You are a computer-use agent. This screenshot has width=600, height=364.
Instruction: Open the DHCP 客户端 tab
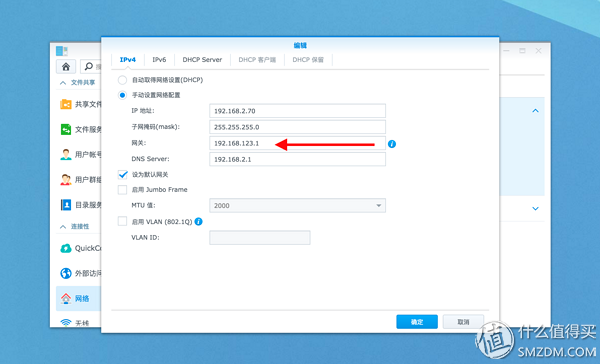coord(257,60)
